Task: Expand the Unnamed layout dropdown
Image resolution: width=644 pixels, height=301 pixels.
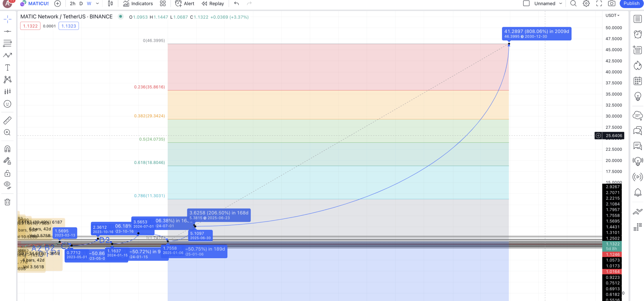Action: pos(561,3)
